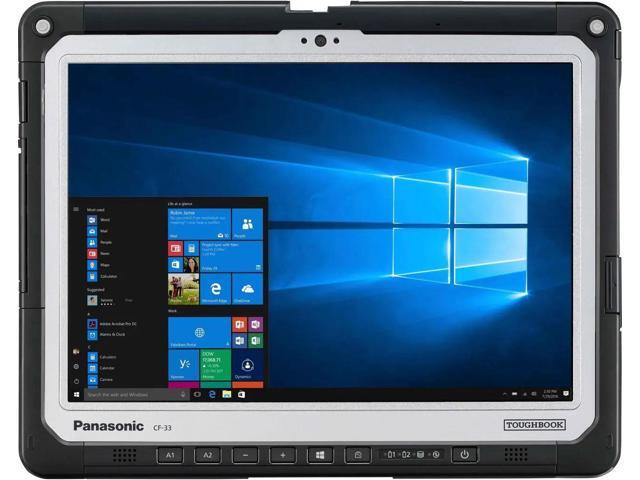Click the Windows Start button on taskbar

pyautogui.click(x=76, y=395)
